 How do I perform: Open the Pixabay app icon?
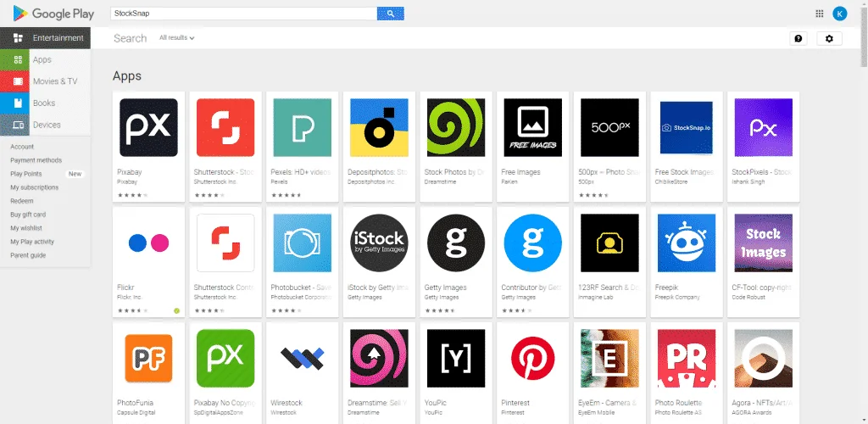148,127
